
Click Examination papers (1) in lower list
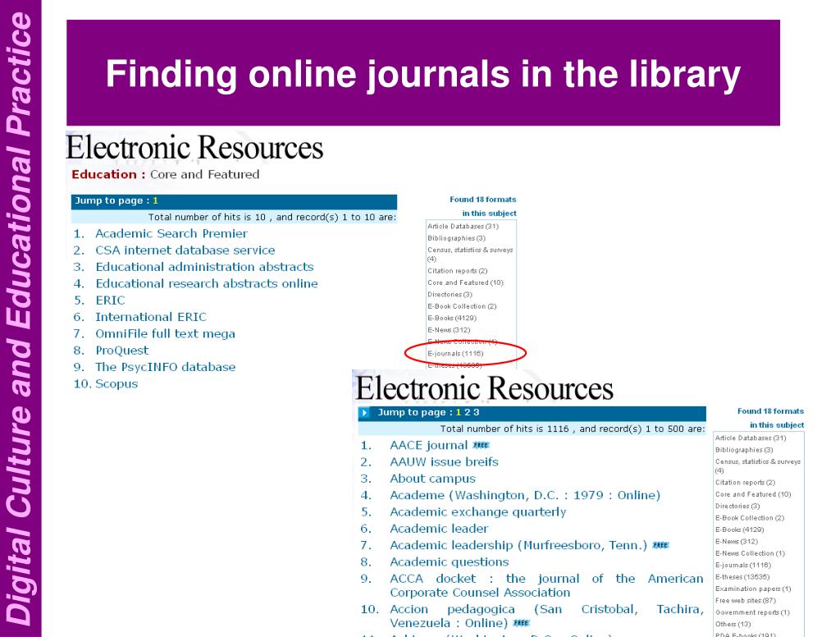[x=753, y=589]
